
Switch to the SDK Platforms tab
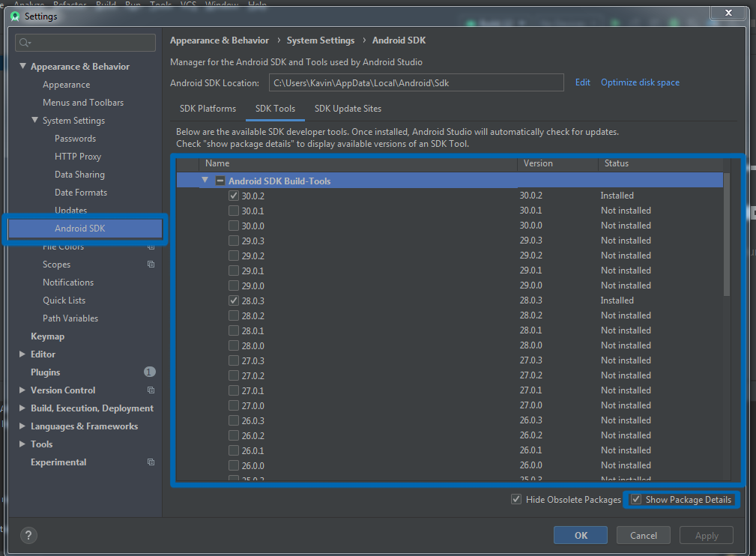(208, 109)
